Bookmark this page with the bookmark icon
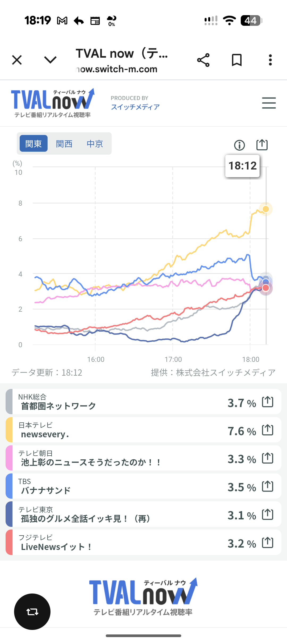Image resolution: width=287 pixels, height=644 pixels. pyautogui.click(x=237, y=60)
